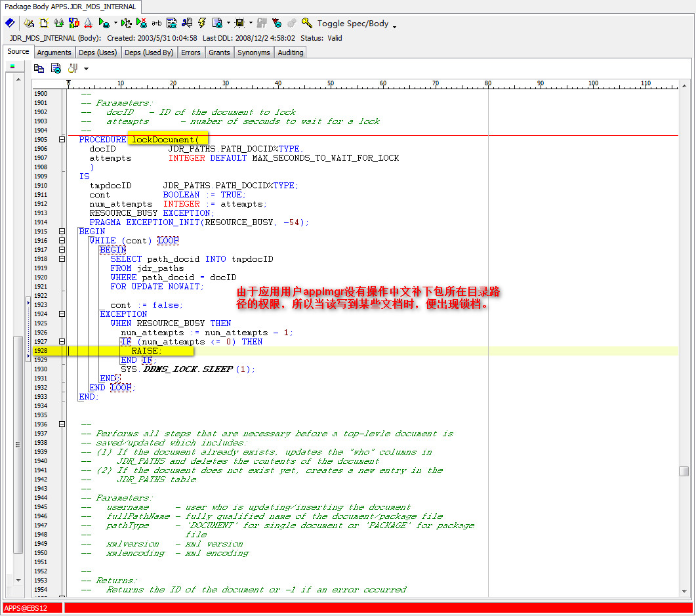Image resolution: width=696 pixels, height=616 pixels.
Task: Click the green play with database icon
Action: (104, 23)
